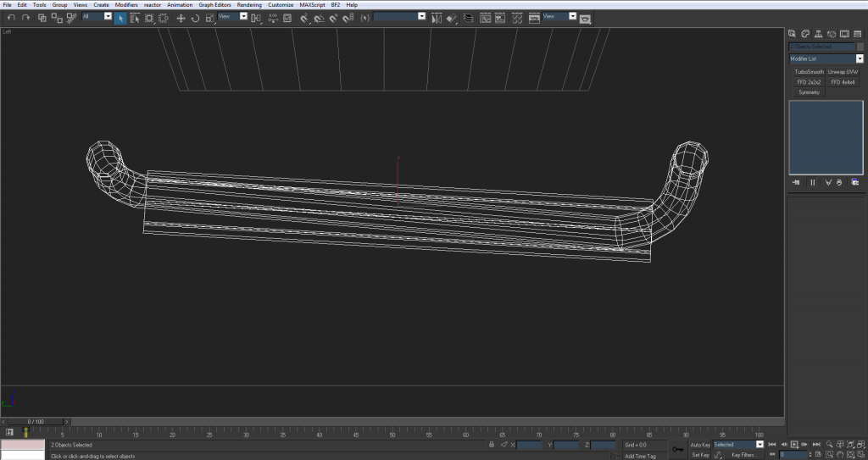Image resolution: width=868 pixels, height=460 pixels.
Task: Open the selection filter 'All' dropdown
Action: (107, 16)
